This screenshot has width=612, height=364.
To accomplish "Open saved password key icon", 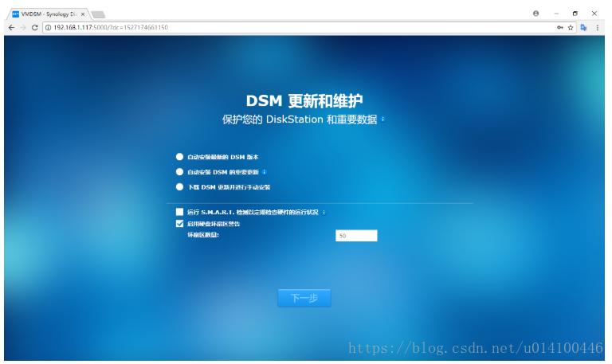I will point(560,27).
